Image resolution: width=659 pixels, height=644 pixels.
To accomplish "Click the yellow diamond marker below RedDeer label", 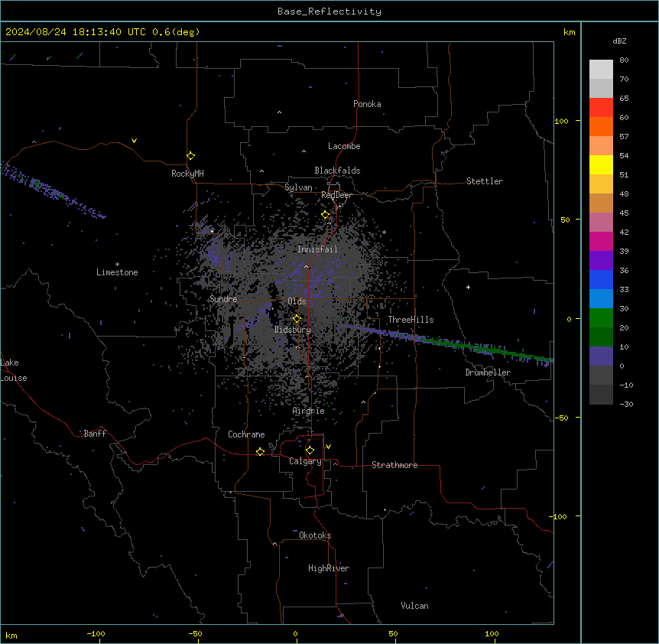I will 326,215.
